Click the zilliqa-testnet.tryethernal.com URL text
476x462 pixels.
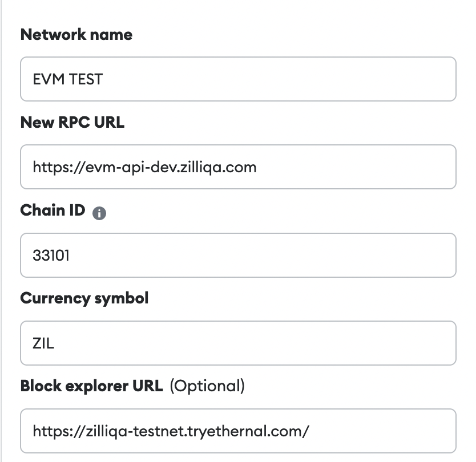tap(171, 431)
